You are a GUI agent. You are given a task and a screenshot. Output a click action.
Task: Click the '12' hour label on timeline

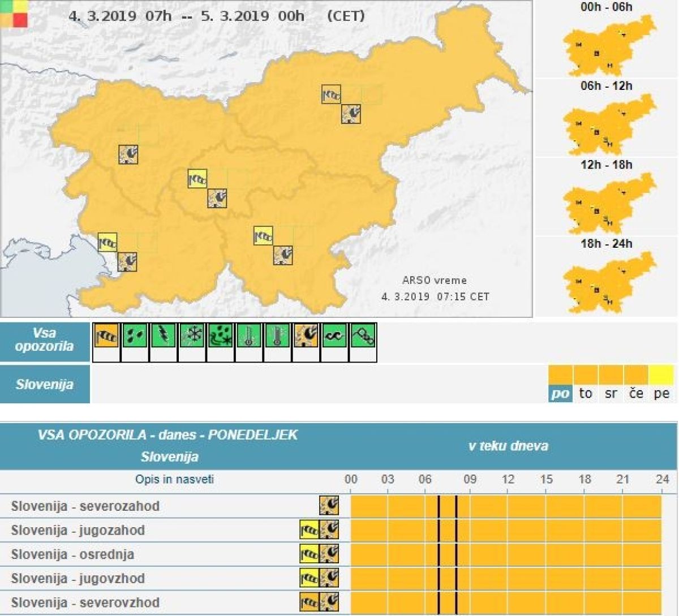point(508,480)
